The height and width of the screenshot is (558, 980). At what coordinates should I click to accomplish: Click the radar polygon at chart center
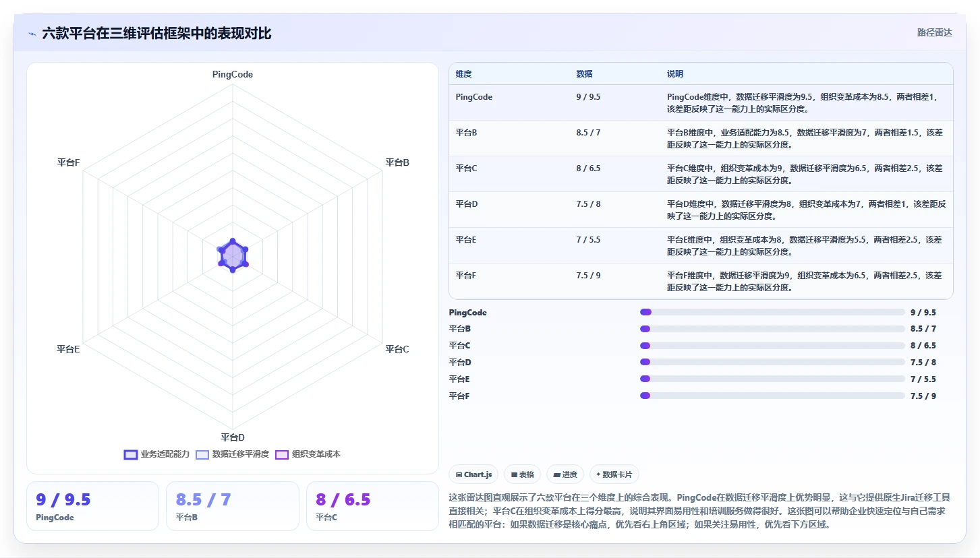tap(233, 255)
